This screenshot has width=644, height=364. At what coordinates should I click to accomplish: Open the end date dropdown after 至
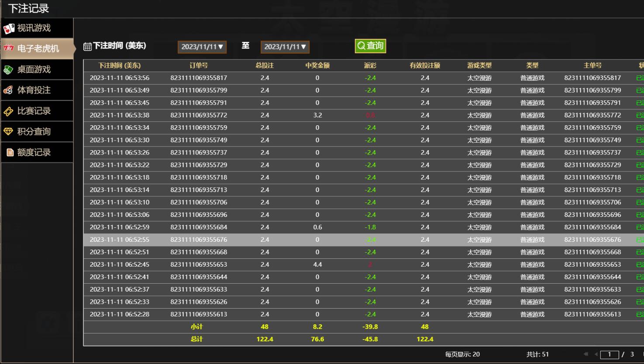[285, 47]
